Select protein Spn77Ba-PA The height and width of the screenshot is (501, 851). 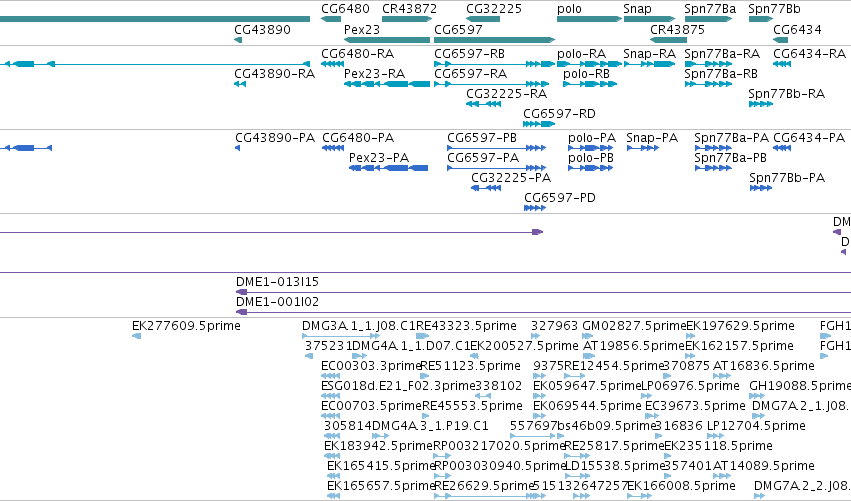732,138
